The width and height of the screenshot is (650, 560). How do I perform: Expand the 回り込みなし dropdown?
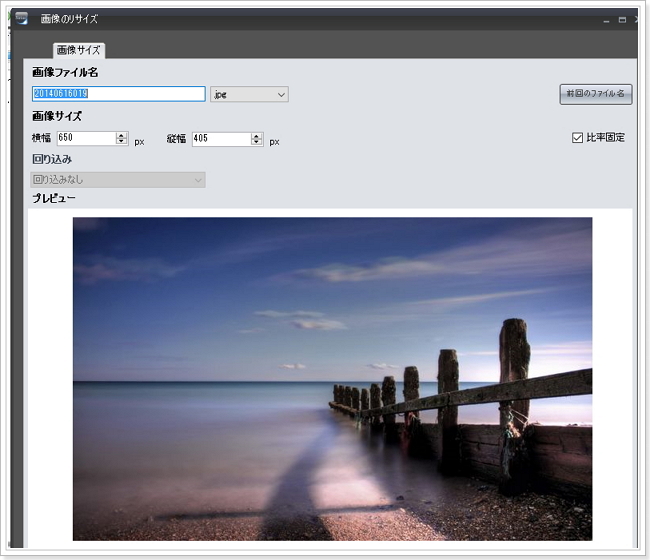(118, 180)
